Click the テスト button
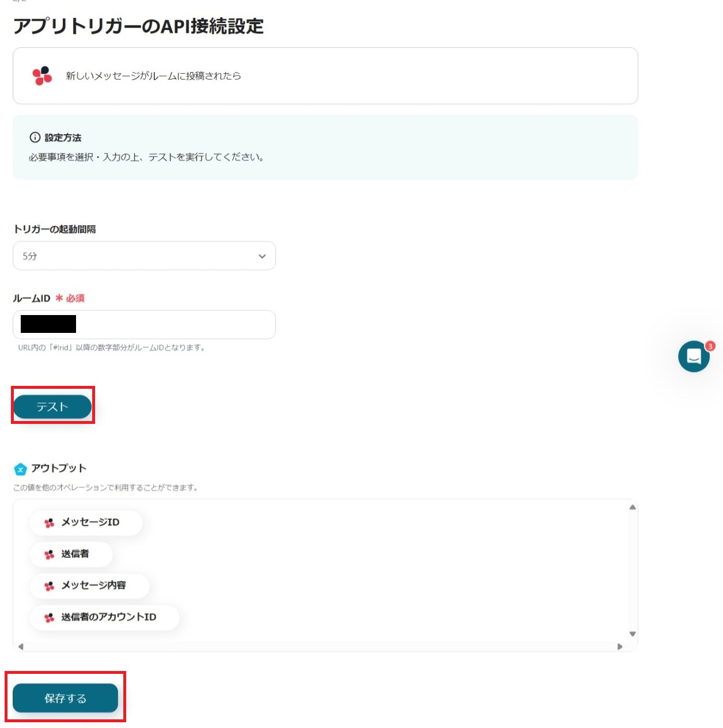The image size is (723, 728). 52,407
